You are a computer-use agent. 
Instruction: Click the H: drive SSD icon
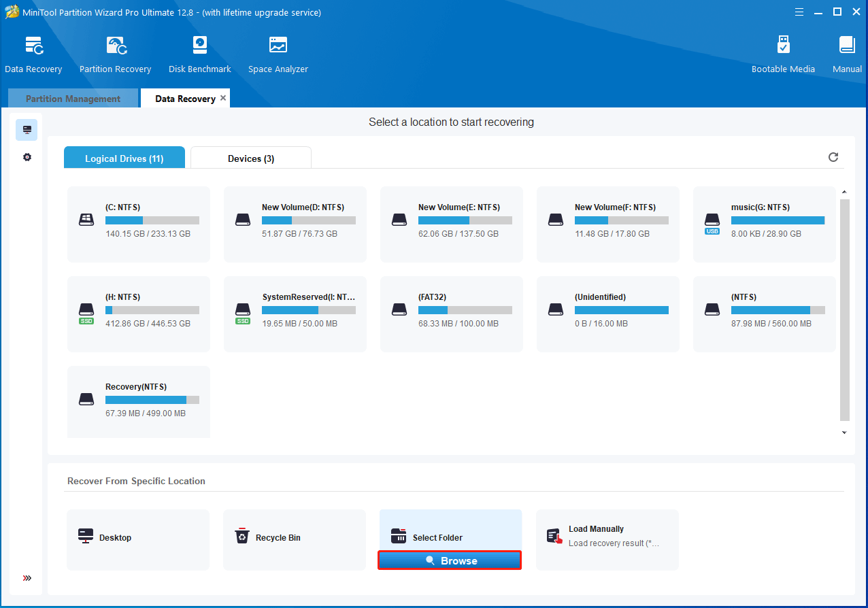pyautogui.click(x=86, y=313)
